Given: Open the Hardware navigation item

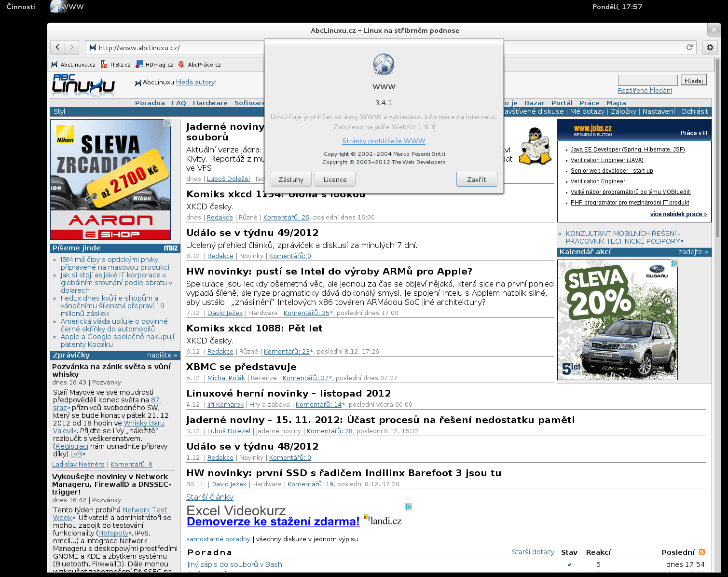Looking at the screenshot, I should 210,103.
